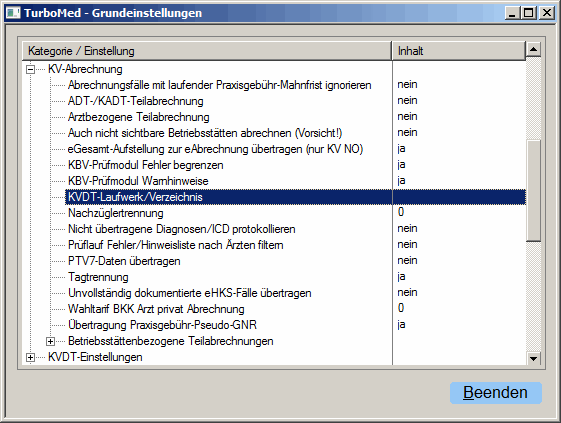Click 'nein' value of Arztbezogene Teilabrechnung
The image size is (561, 423).
click(407, 117)
